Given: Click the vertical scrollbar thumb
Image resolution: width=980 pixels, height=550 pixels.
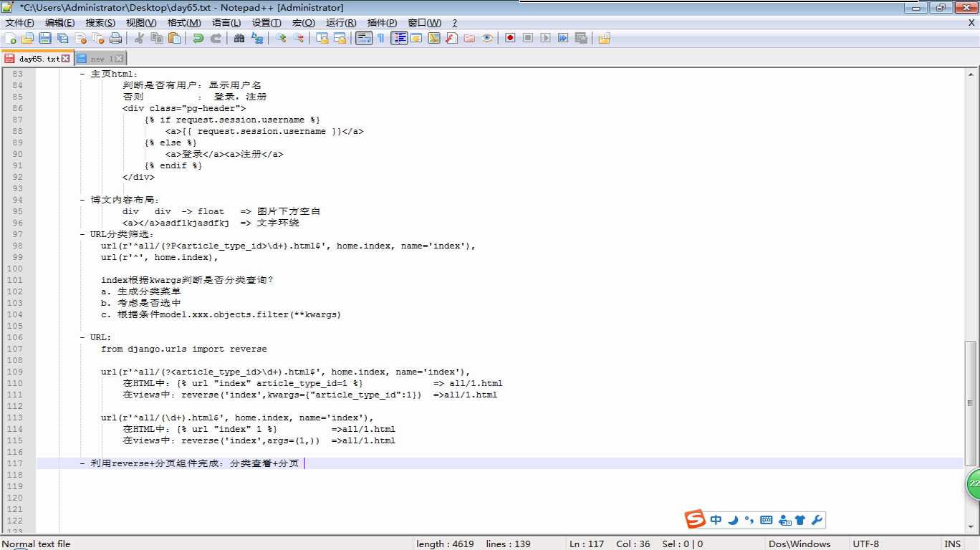Looking at the screenshot, I should pos(971,402).
